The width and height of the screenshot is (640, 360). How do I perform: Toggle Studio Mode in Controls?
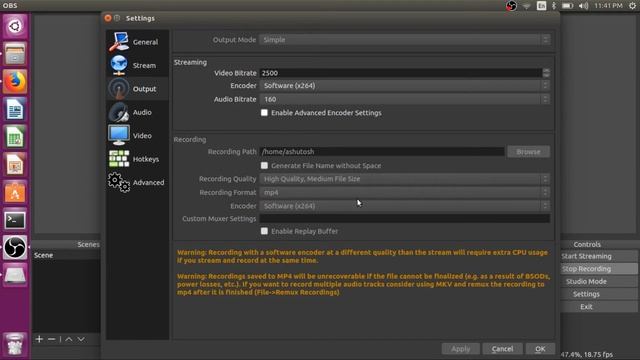click(587, 281)
